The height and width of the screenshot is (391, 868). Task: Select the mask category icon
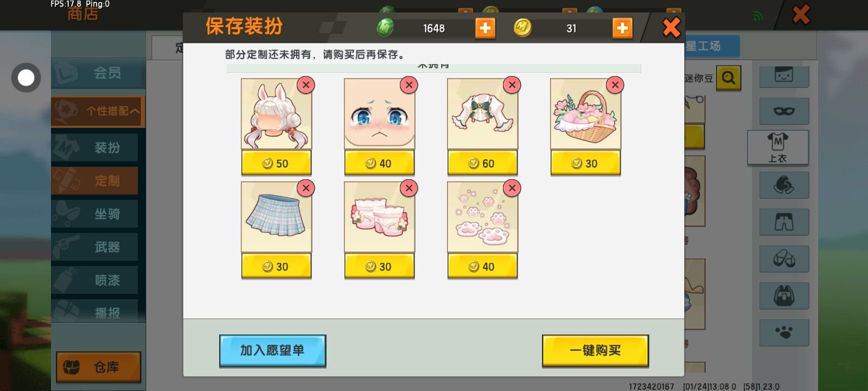coord(784,111)
